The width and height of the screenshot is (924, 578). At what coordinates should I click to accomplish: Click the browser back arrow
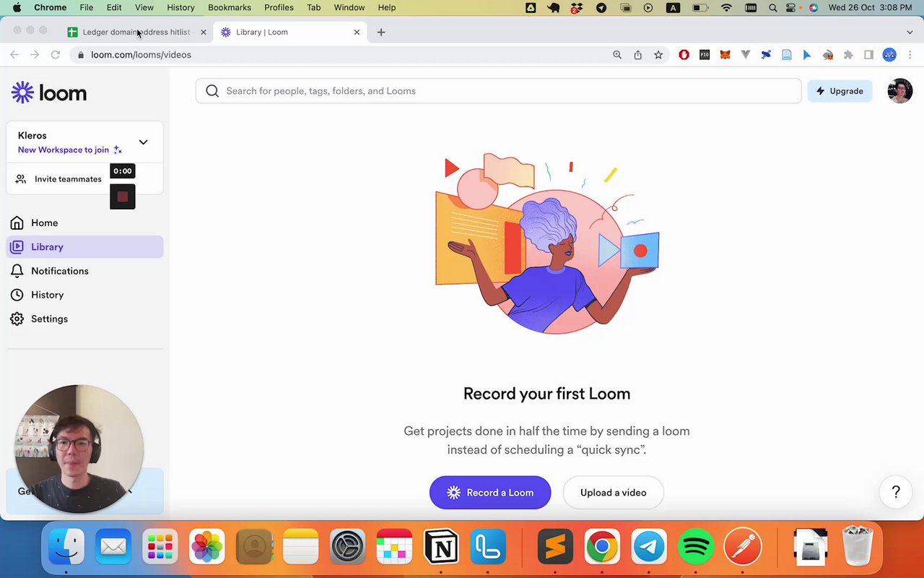pyautogui.click(x=14, y=55)
